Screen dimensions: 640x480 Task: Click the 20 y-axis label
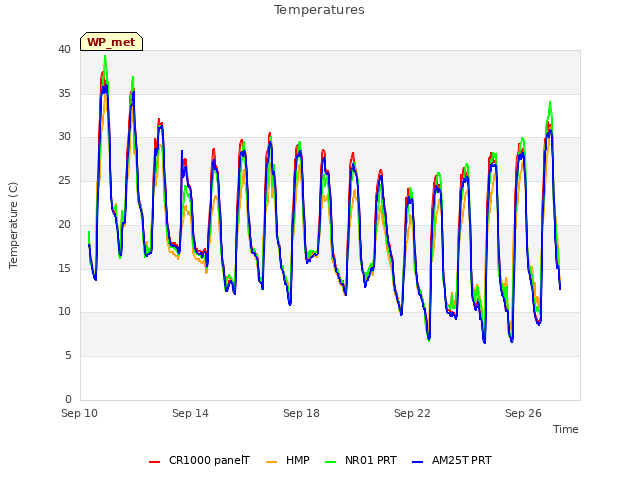tap(64, 224)
